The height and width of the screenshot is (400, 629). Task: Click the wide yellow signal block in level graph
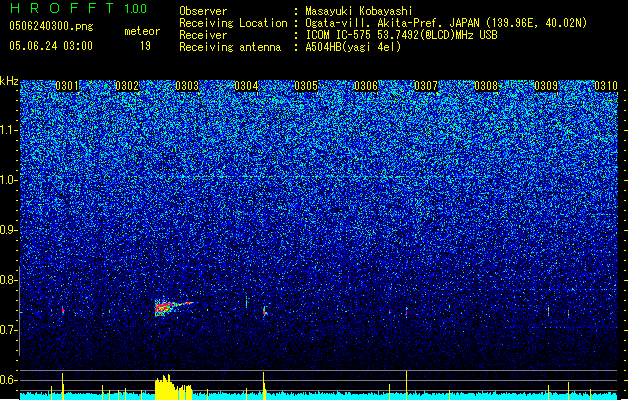[173, 388]
